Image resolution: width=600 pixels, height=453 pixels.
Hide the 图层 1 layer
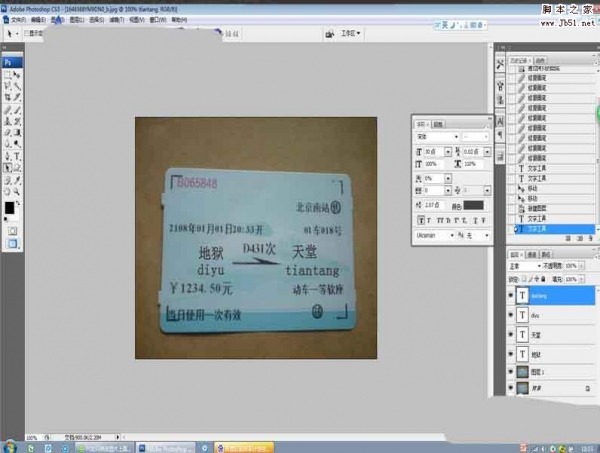510,372
